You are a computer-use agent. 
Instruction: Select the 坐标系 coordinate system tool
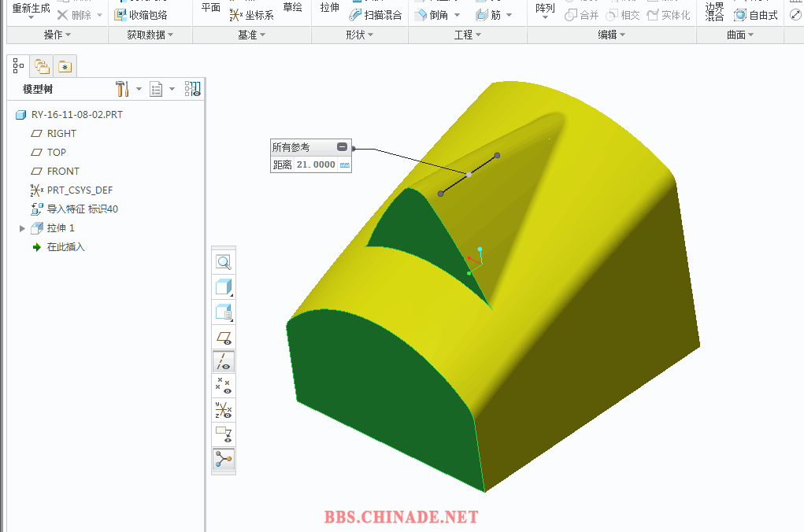[252, 15]
